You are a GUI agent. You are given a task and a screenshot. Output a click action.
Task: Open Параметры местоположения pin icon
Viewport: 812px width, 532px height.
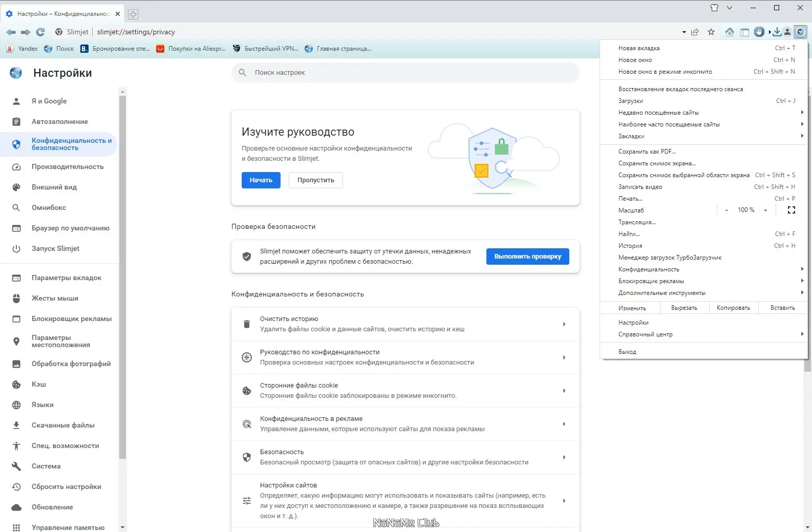[x=16, y=341]
